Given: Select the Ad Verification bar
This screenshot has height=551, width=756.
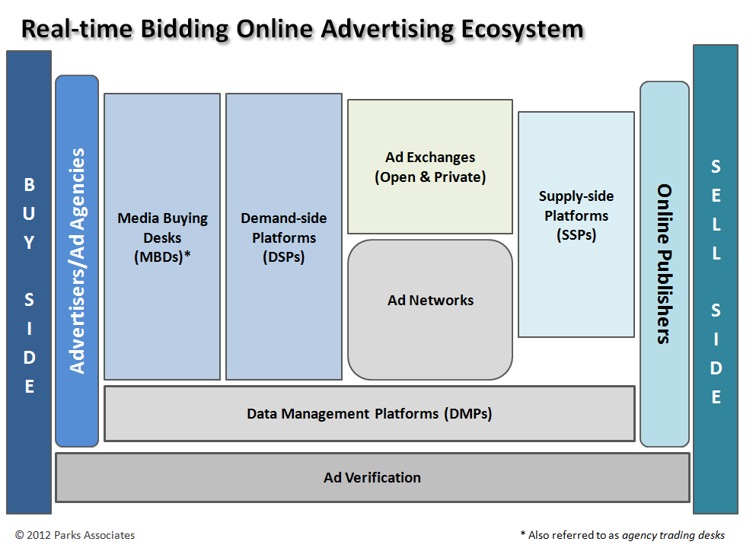Looking at the screenshot, I should click(373, 478).
